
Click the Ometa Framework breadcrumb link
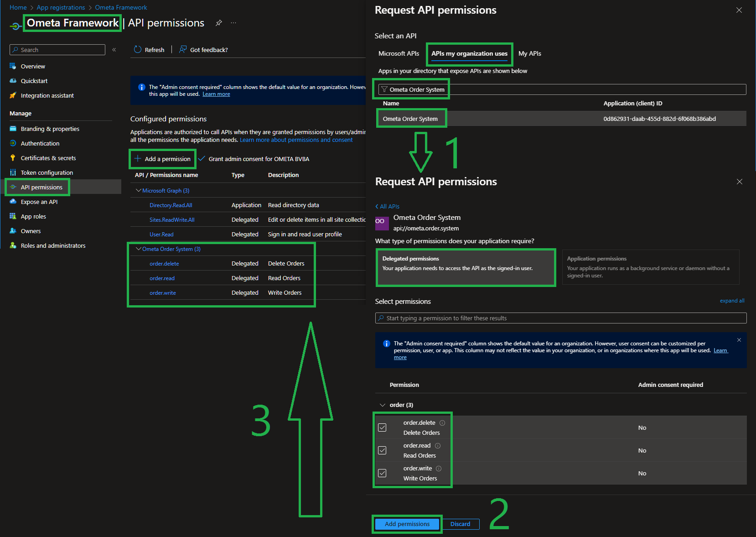coord(121,7)
